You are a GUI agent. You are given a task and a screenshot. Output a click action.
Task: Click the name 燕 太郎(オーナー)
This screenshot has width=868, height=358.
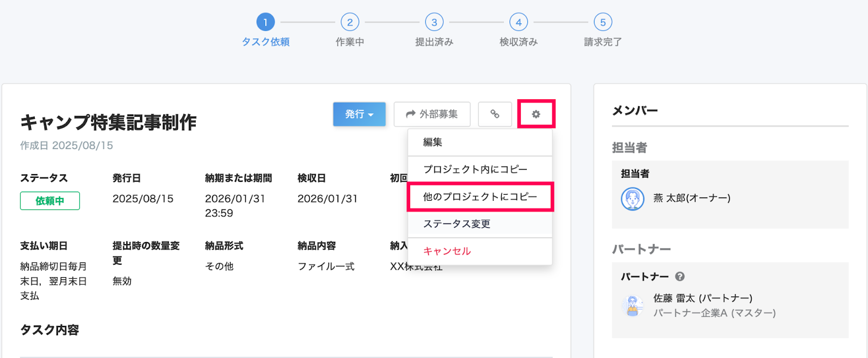tap(692, 198)
